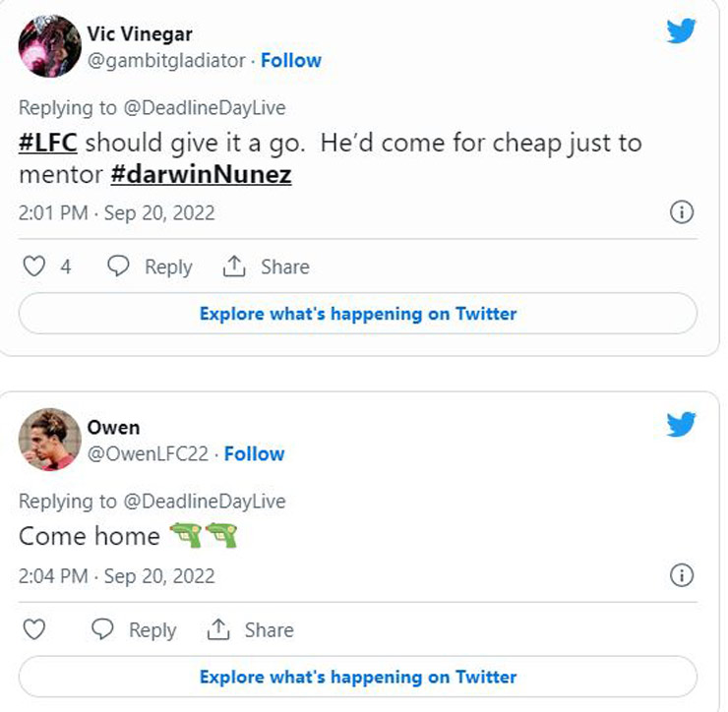Image resolution: width=728 pixels, height=712 pixels.
Task: Like Owen's "Come home" tweet
Action: (34, 629)
